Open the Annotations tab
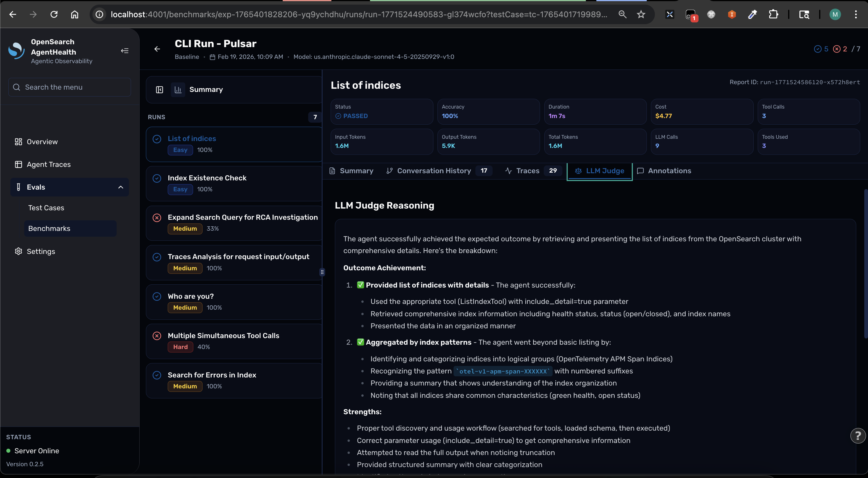The width and height of the screenshot is (868, 478). pyautogui.click(x=669, y=171)
